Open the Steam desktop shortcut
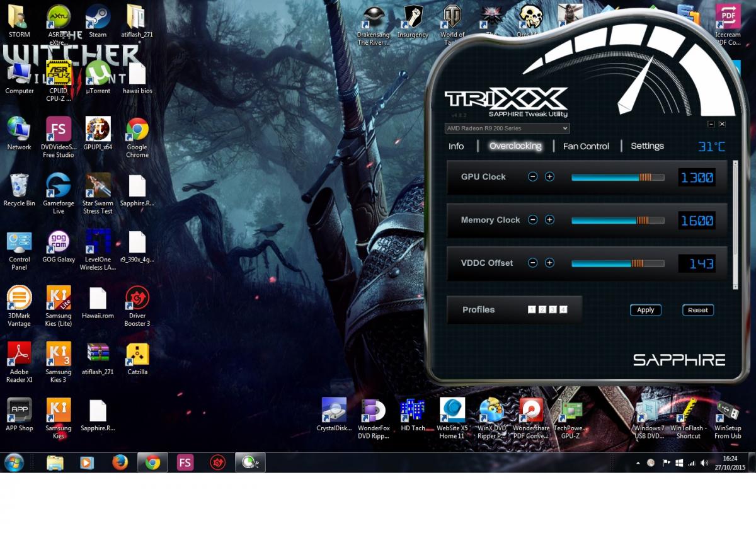The height and width of the screenshot is (538, 756). click(98, 21)
